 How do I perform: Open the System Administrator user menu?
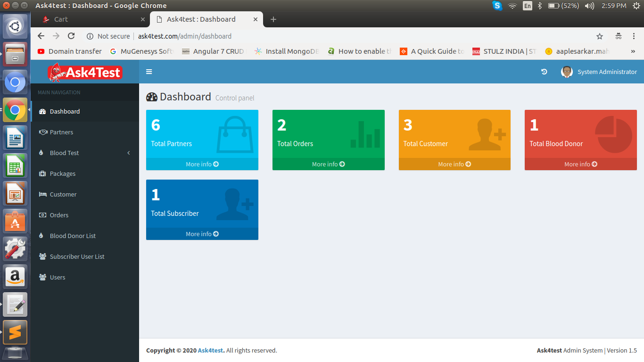[x=607, y=72]
